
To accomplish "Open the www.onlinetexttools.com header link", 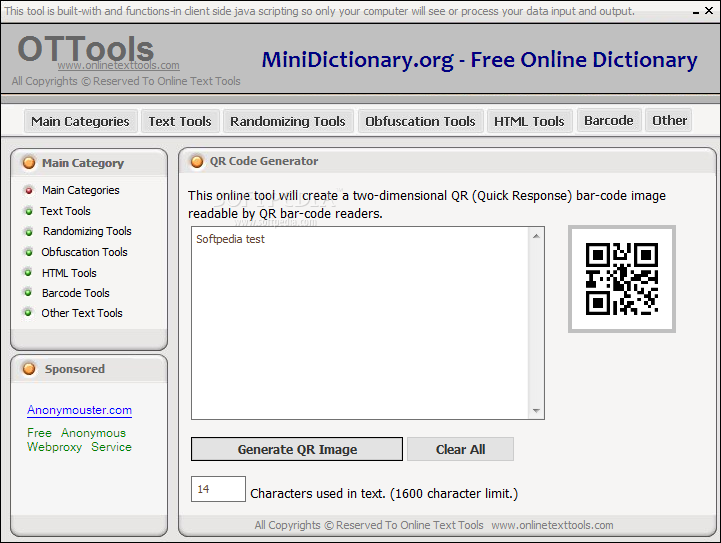I will point(119,66).
